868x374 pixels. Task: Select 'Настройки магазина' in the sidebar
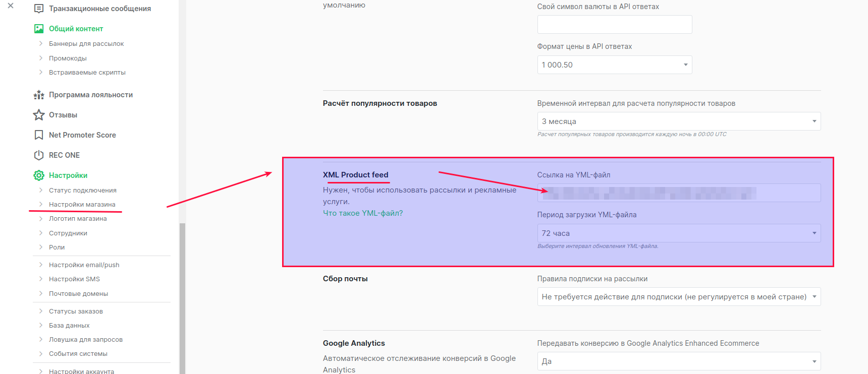pyautogui.click(x=82, y=205)
